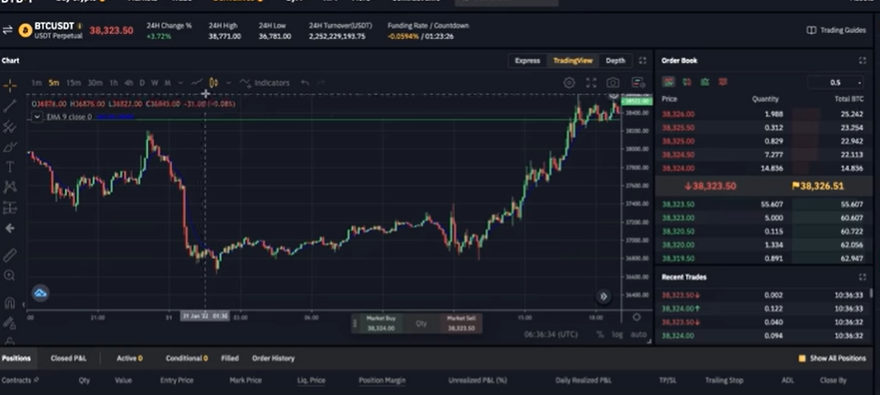Image resolution: width=880 pixels, height=395 pixels.
Task: Toggle log scale on chart
Action: (x=617, y=334)
